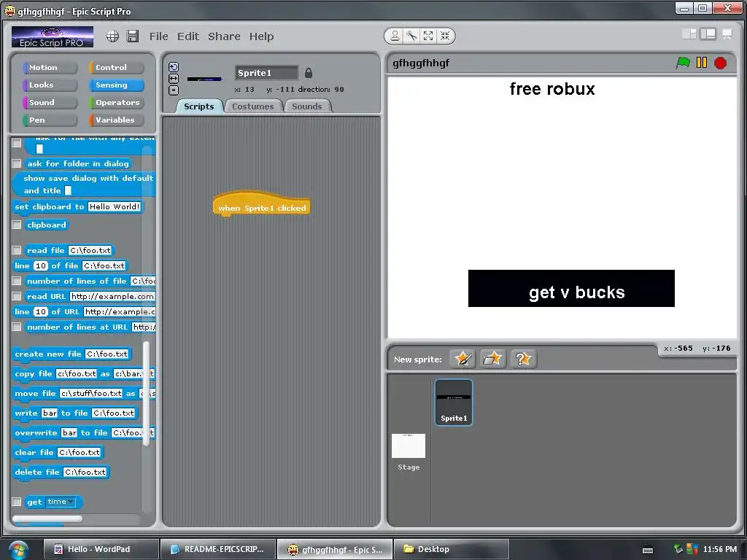Image resolution: width=747 pixels, height=560 pixels.
Task: Check the 'ask for folder in dialog' box
Action: coord(17,163)
